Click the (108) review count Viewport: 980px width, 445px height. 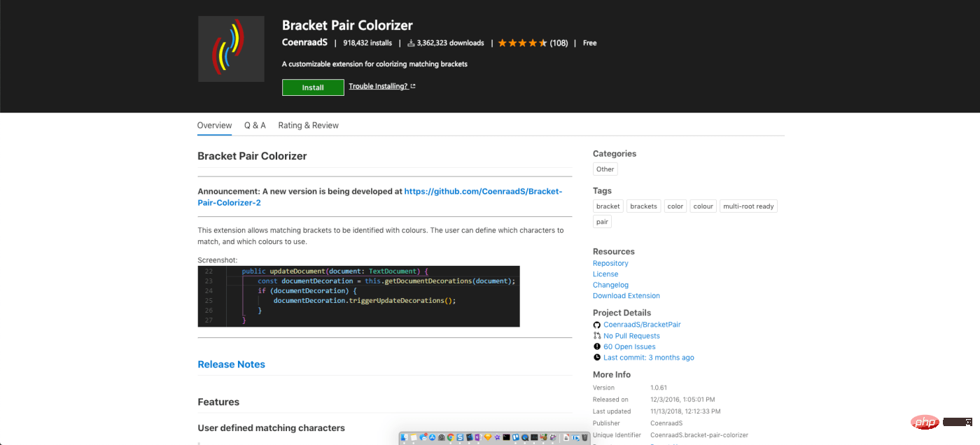(559, 43)
